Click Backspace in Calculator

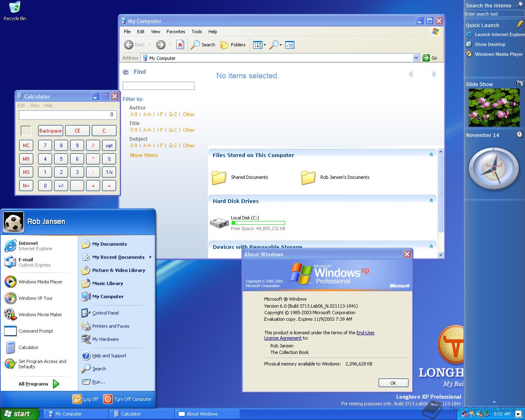point(50,131)
